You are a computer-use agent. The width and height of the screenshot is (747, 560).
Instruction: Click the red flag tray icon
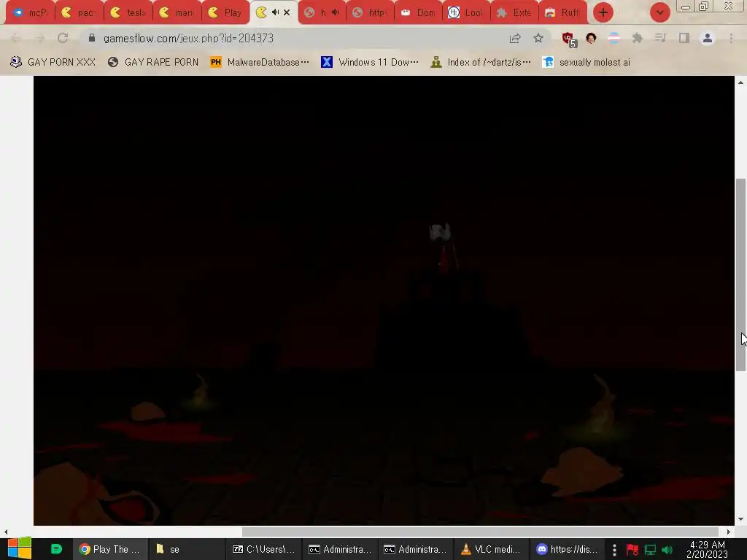pyautogui.click(x=632, y=550)
